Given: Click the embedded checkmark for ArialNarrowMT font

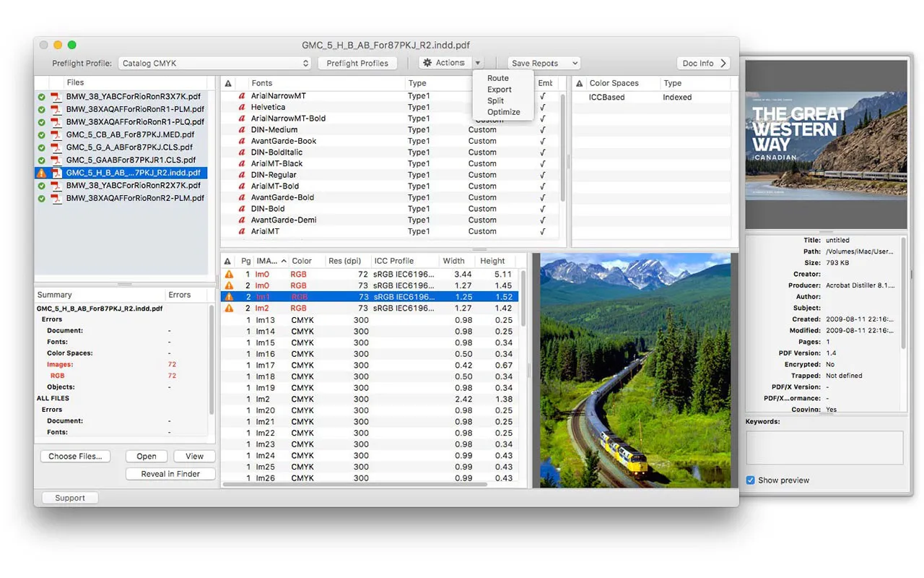Looking at the screenshot, I should 543,96.
